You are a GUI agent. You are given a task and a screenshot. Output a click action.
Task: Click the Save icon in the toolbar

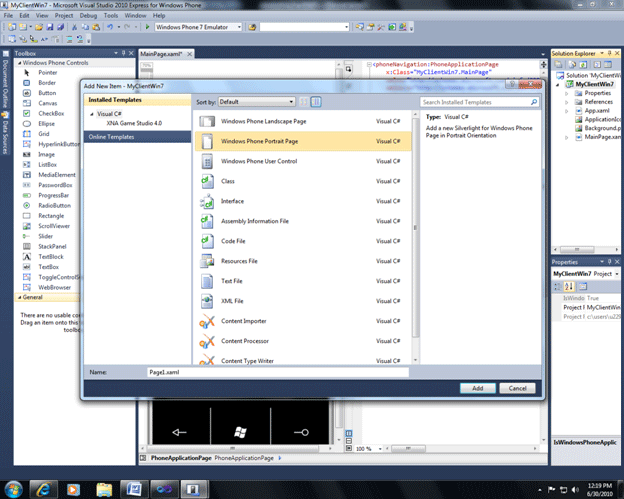[x=50, y=27]
